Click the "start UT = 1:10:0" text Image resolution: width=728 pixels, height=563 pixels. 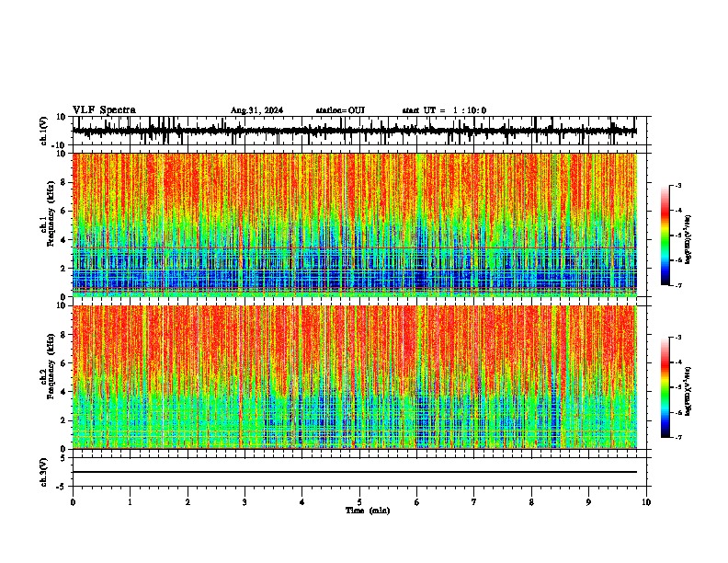[x=444, y=110]
